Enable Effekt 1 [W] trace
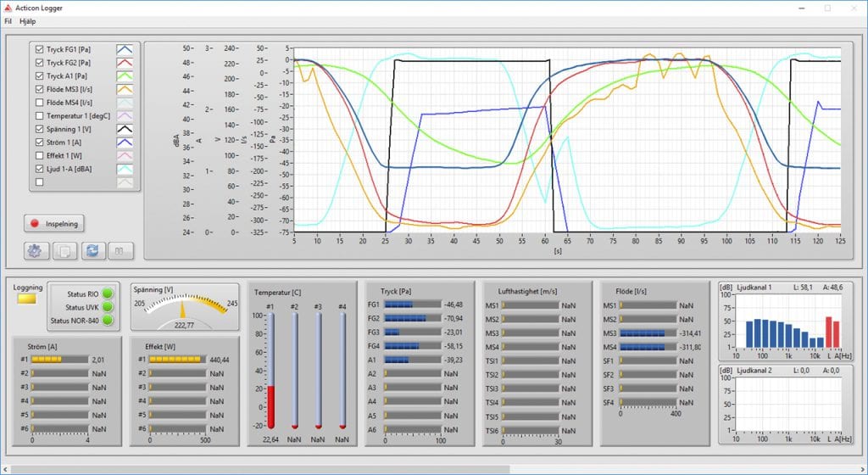The width and height of the screenshot is (868, 475). coord(39,155)
